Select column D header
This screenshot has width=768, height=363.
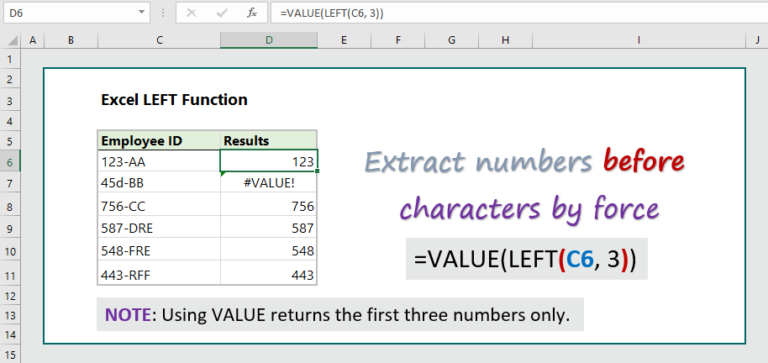269,41
